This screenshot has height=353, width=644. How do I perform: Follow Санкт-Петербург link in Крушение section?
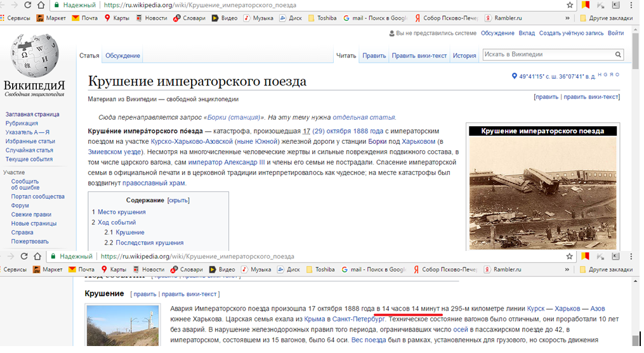tap(358, 319)
